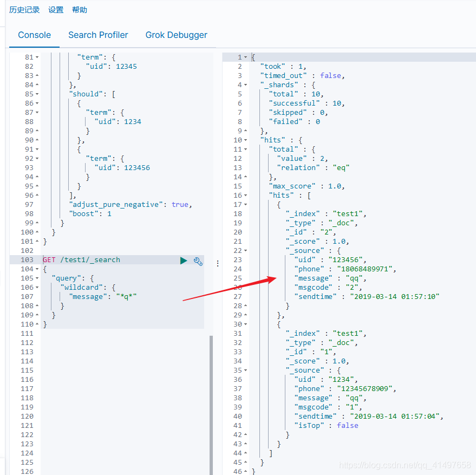The height and width of the screenshot is (475, 476).
Task: Click the "isTop" : false line
Action: click(326, 426)
